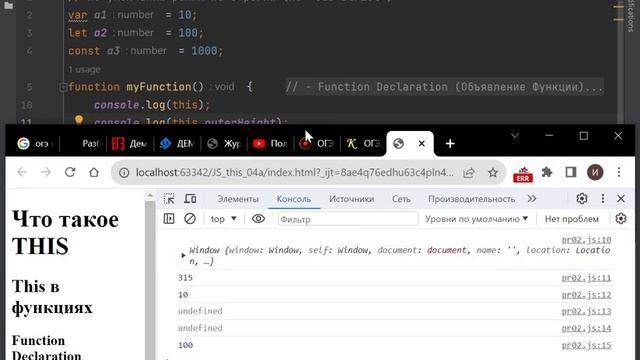Open a new browser tab
640x360 pixels.
click(x=450, y=144)
